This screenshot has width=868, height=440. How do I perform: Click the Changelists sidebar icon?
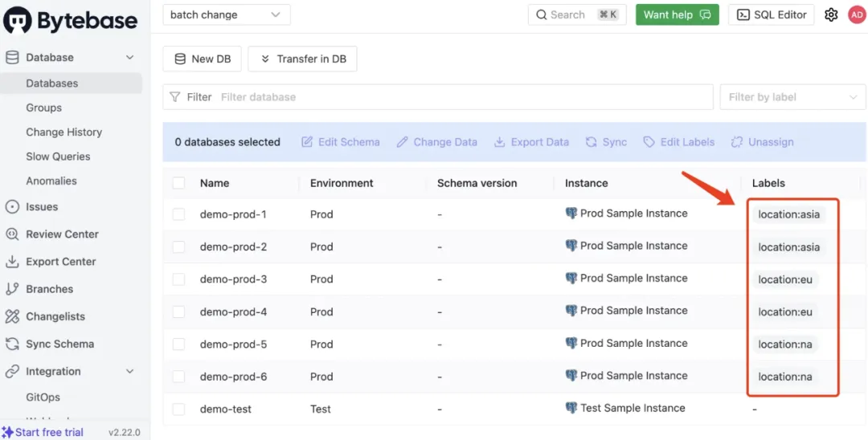12,316
